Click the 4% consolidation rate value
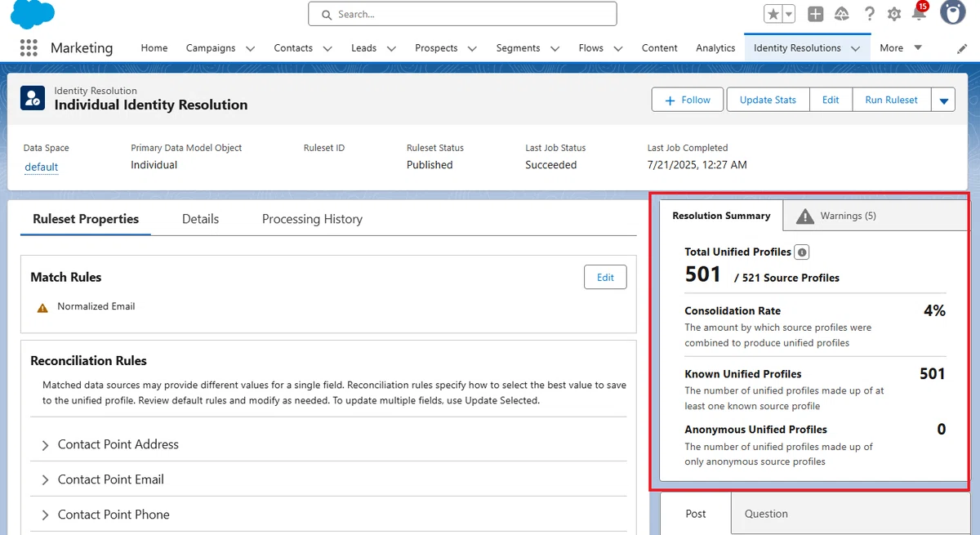The height and width of the screenshot is (535, 980). (x=934, y=311)
